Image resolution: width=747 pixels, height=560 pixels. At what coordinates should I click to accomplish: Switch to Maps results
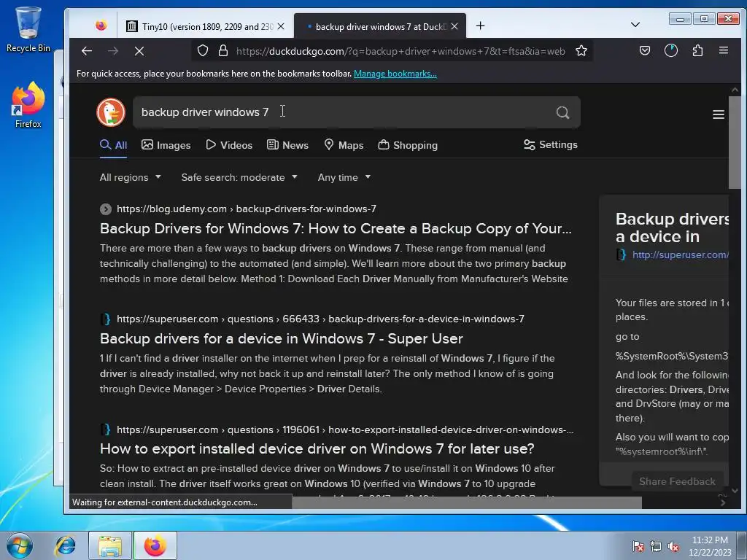[344, 145]
